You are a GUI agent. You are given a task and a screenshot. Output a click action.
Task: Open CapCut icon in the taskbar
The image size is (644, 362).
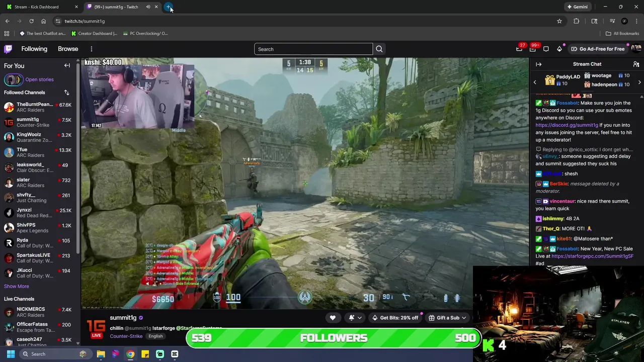175,354
